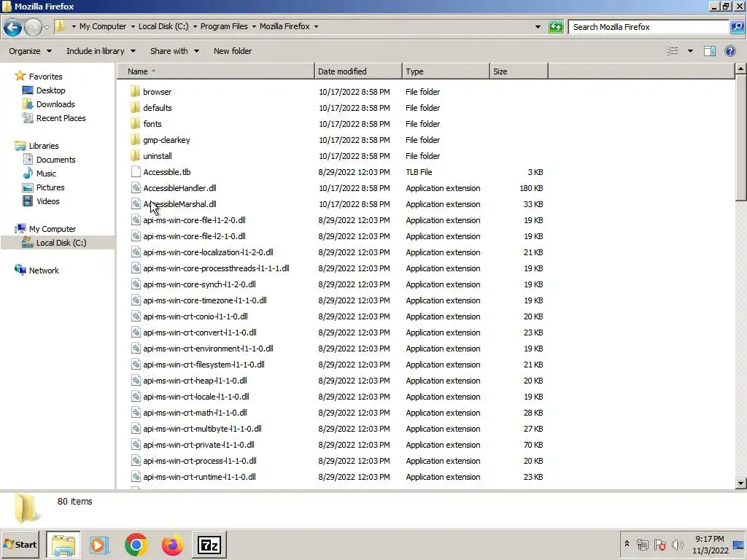Select Recent Places in the navigation pane
Image resolution: width=747 pixels, height=560 pixels.
61,118
